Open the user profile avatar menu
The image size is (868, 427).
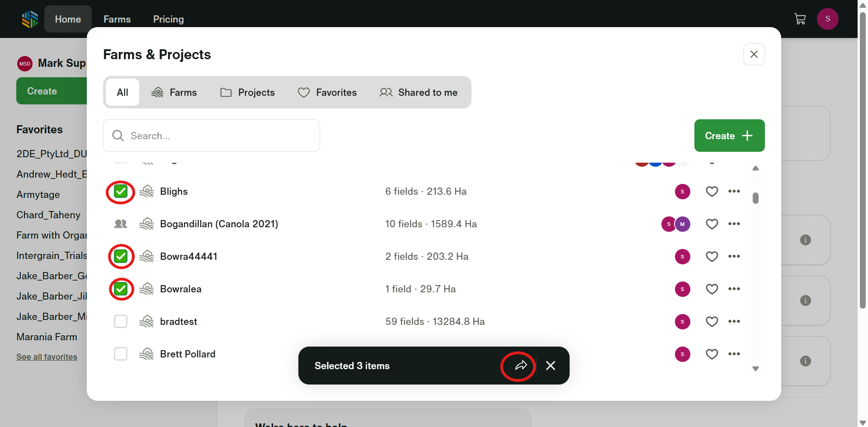pyautogui.click(x=827, y=19)
